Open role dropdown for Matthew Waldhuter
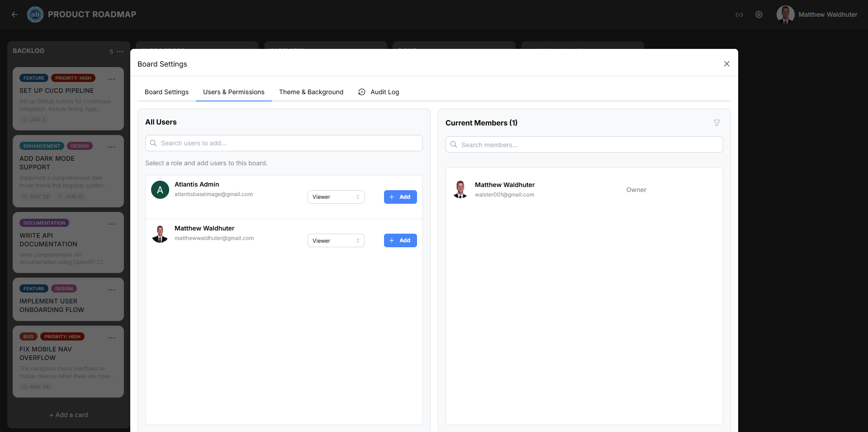868x432 pixels. [x=336, y=240]
